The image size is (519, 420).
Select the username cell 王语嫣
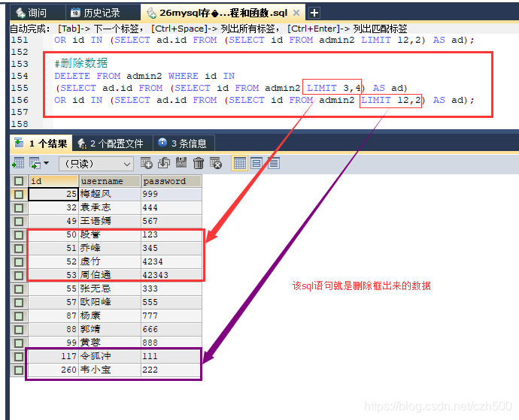click(x=110, y=221)
